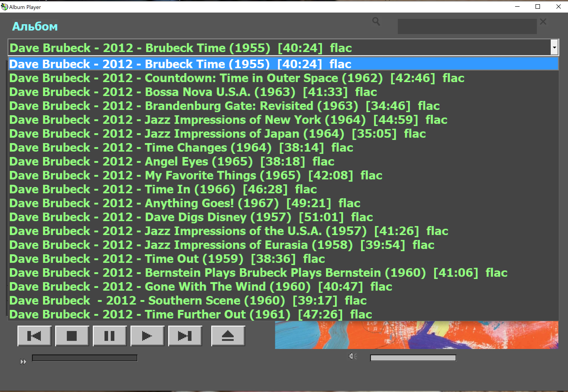Pause playback with the pause button
Screen dimensions: 568x392
coord(109,336)
